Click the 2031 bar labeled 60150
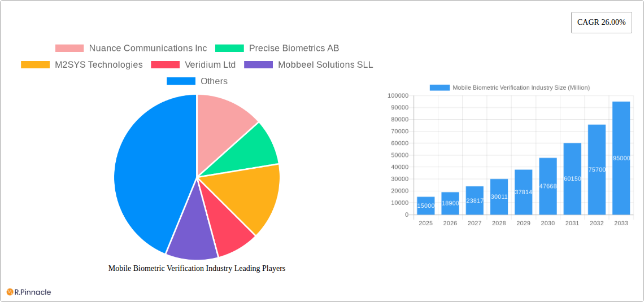This screenshot has width=644, height=302. [572, 179]
